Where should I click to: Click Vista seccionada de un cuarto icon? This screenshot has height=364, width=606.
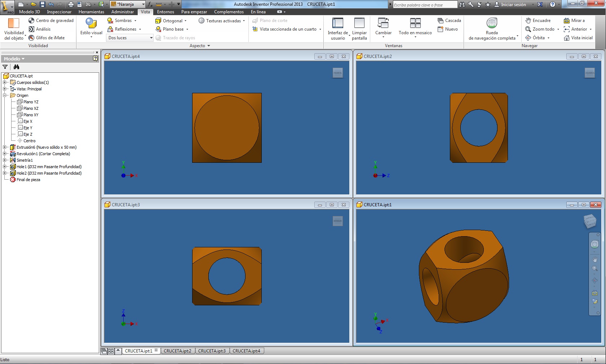pos(255,29)
